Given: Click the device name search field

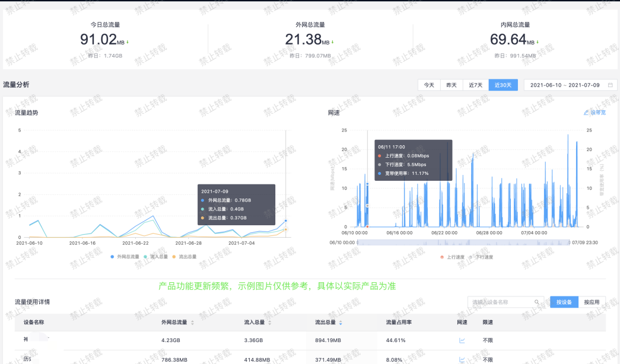Looking at the screenshot, I should pyautogui.click(x=505, y=302).
